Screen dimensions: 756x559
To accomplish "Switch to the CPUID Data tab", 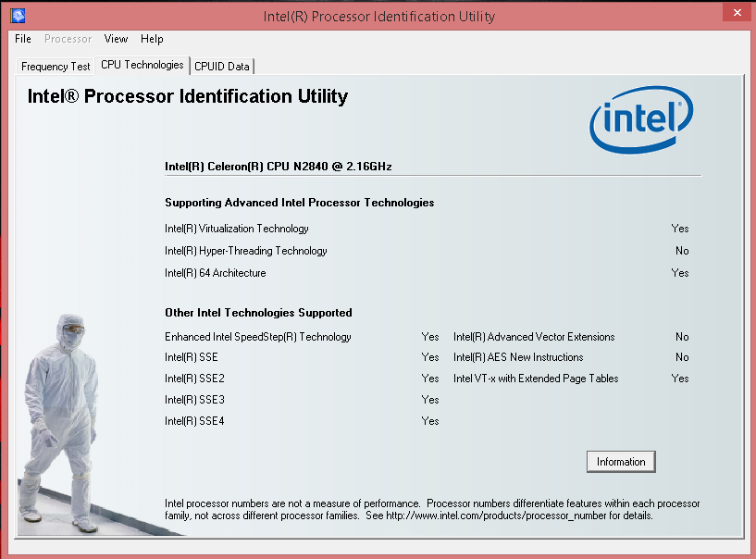I will (222, 67).
